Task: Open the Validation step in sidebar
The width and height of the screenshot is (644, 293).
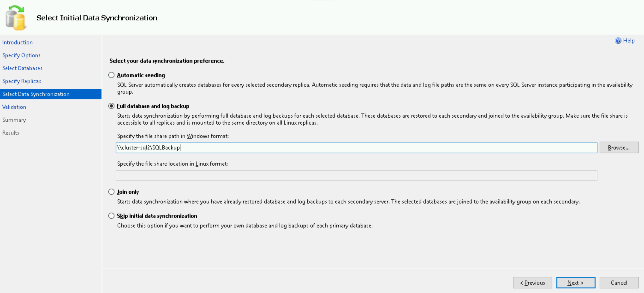Action: coord(14,107)
